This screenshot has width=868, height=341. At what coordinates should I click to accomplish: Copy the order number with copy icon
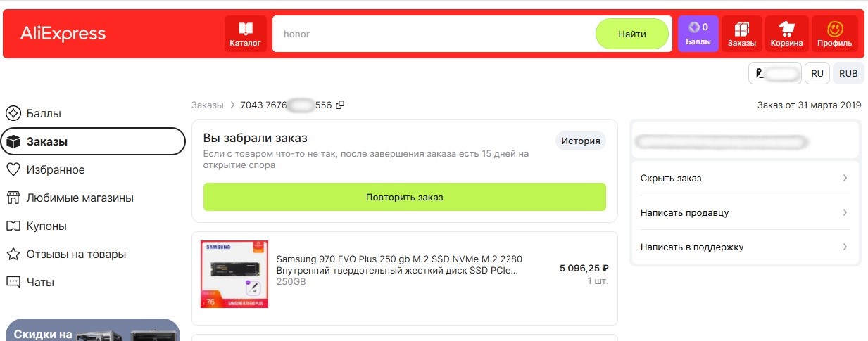click(x=340, y=105)
